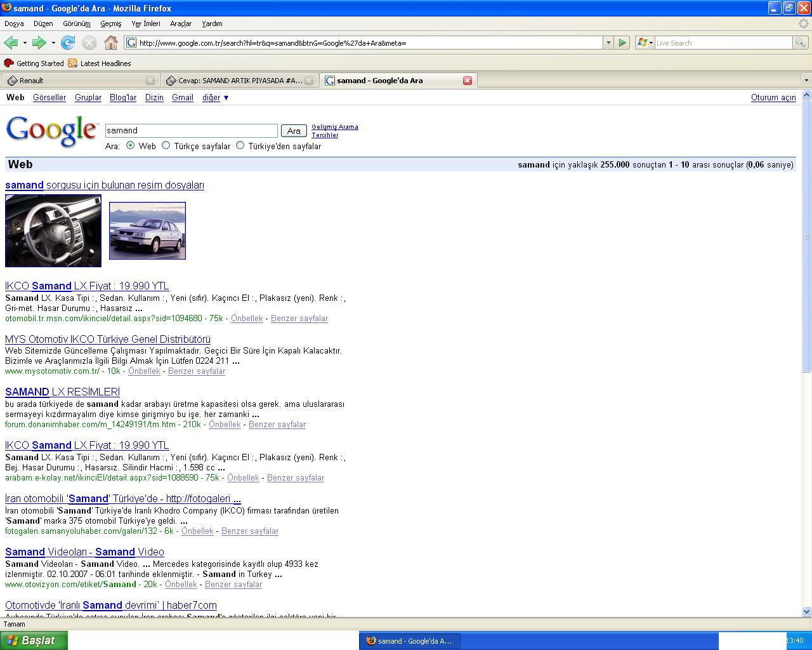Open İran otomobili 'Samand' Türkiye'de result
This screenshot has width=812, height=650.
point(123,499)
